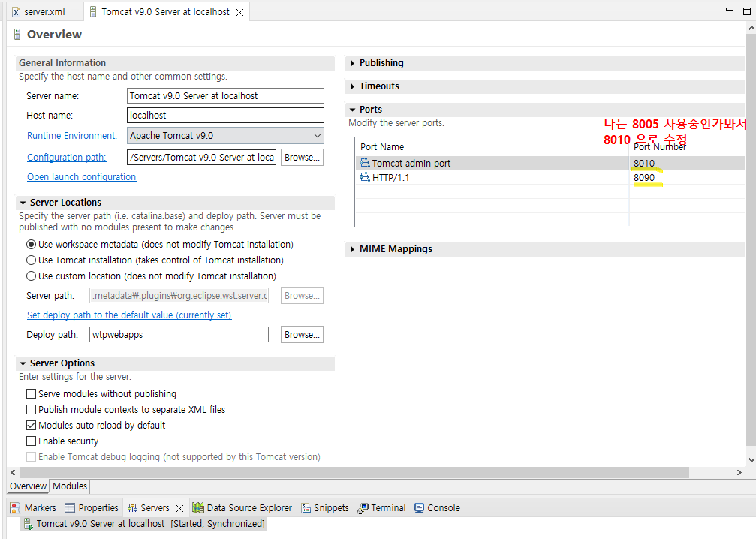
Task: Select Use custom location option
Action: [31, 276]
